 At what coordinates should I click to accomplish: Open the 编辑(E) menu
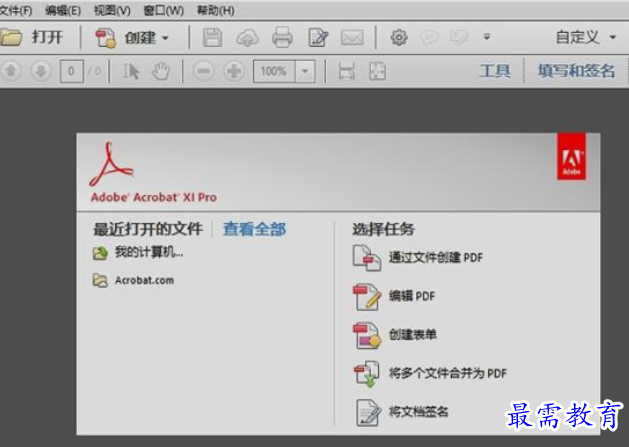coord(63,10)
